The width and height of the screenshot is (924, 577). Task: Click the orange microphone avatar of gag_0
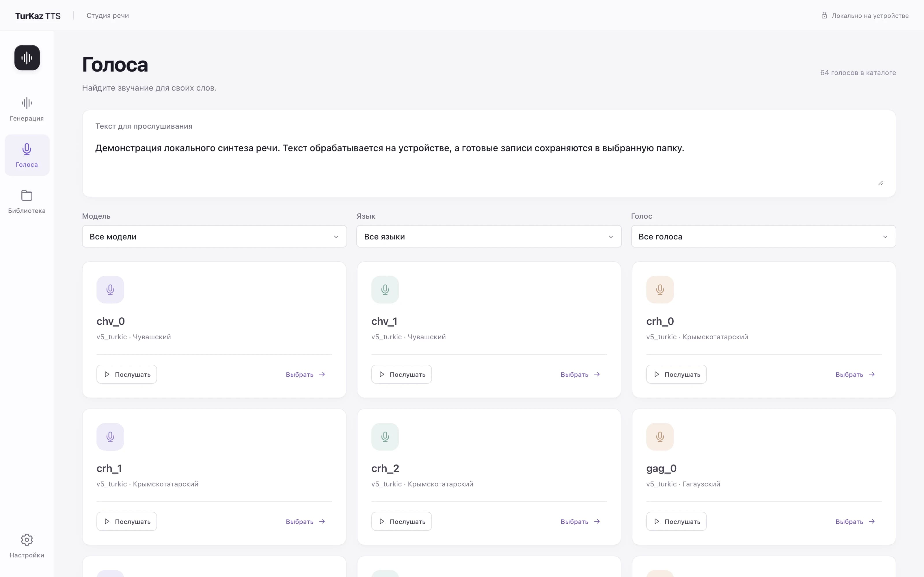tap(660, 437)
